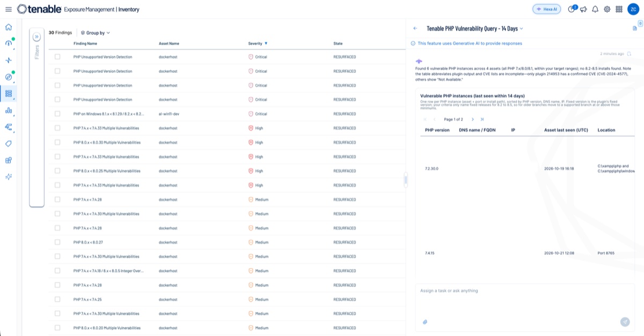Click the 7.4.15 PHP version cell
644x336 pixels.
coord(430,252)
